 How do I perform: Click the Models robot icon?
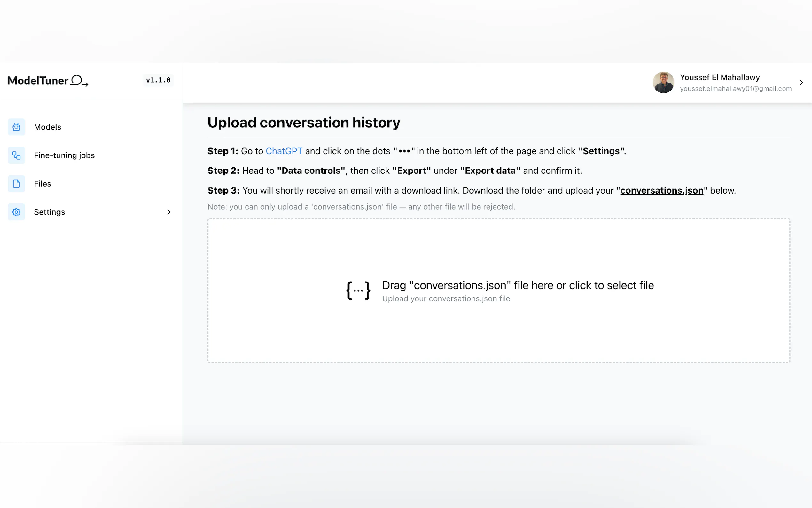click(x=16, y=127)
